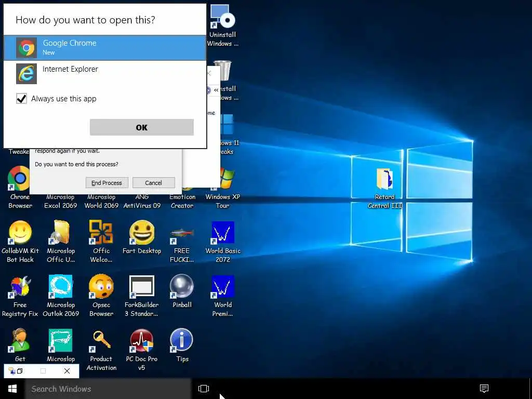Select the Tips info icon
The width and height of the screenshot is (532, 399).
click(182, 345)
